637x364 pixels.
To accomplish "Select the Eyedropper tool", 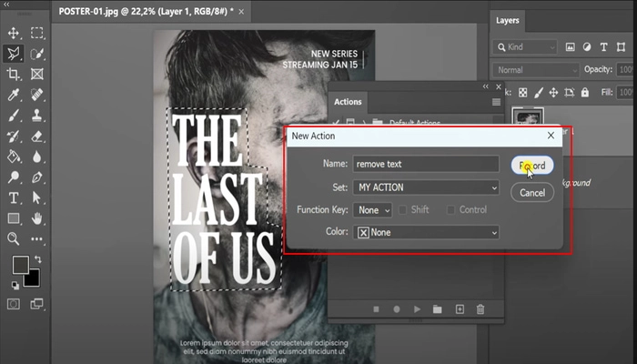I will [14, 95].
